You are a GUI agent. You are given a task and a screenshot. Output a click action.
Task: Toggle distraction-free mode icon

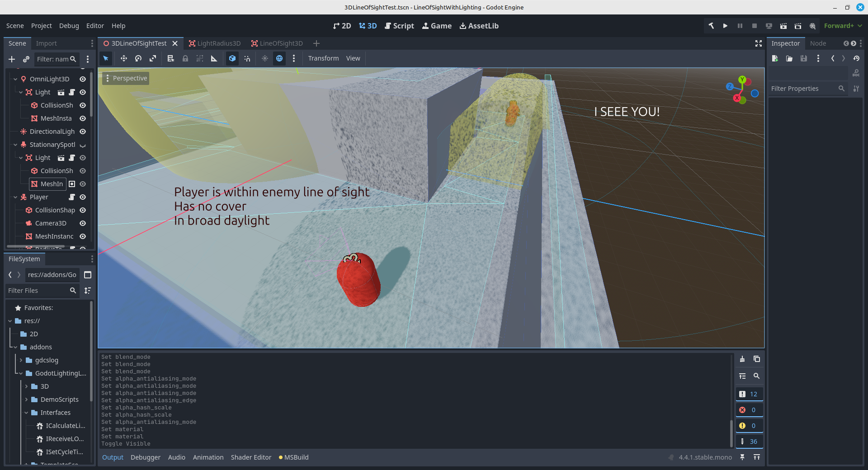[x=759, y=43]
